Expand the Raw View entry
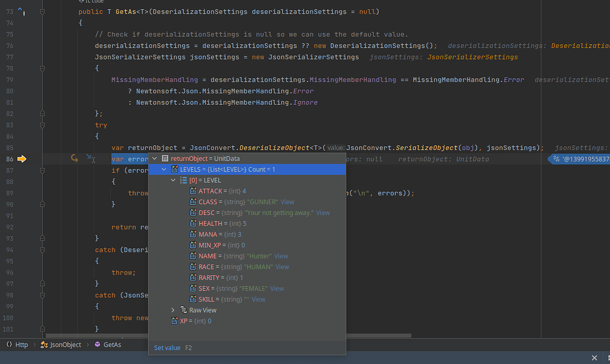 (173, 310)
